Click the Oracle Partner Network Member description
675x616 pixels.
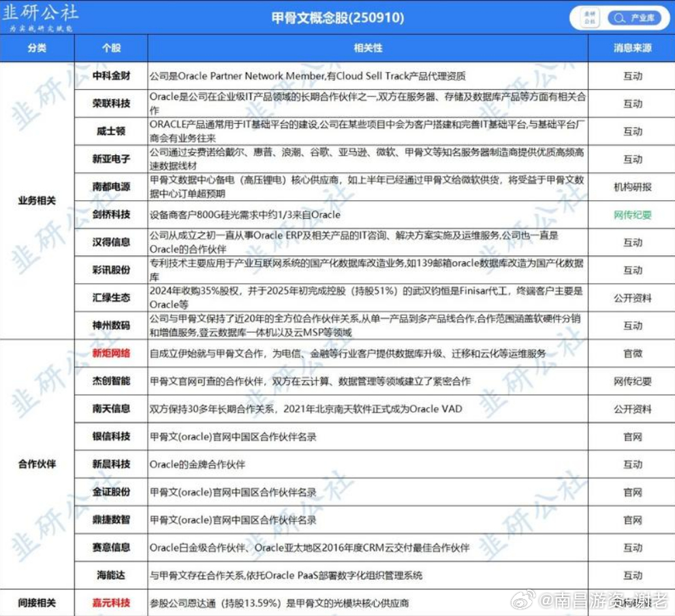[x=307, y=76]
